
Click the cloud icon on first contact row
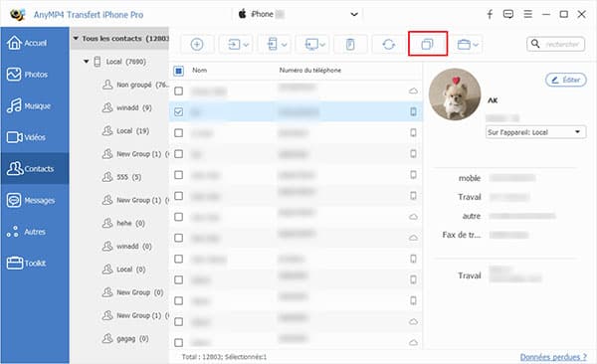[413, 91]
